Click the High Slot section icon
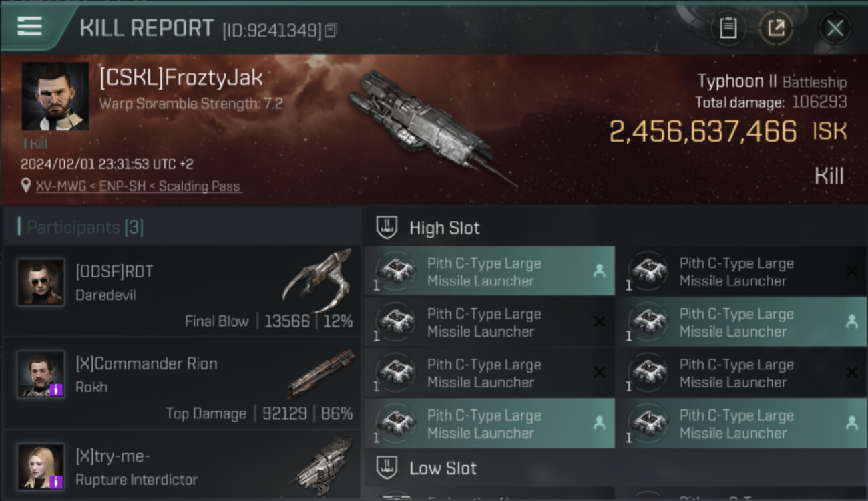The image size is (868, 501). point(387,228)
